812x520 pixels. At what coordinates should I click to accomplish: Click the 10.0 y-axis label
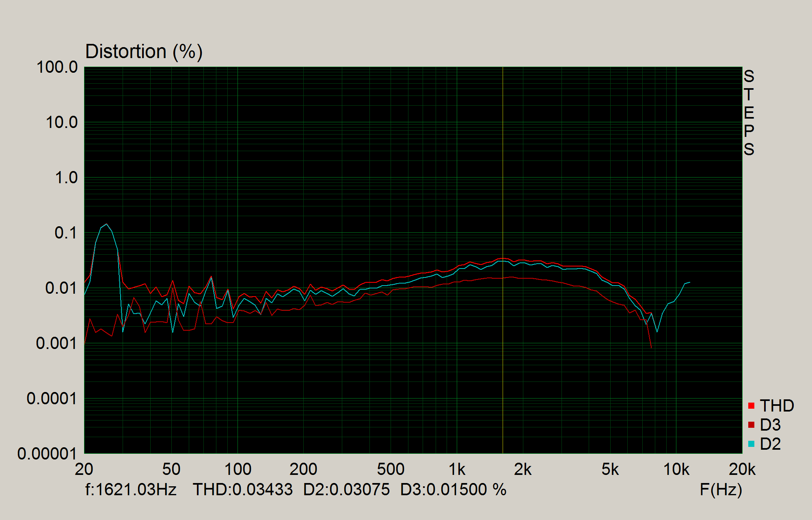coord(62,122)
